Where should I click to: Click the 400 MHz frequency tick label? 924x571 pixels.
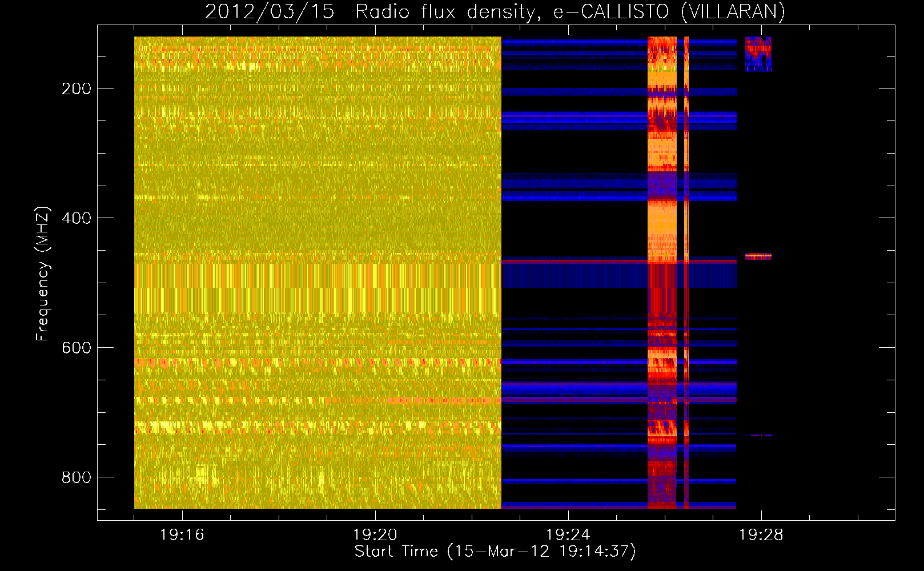pyautogui.click(x=77, y=218)
